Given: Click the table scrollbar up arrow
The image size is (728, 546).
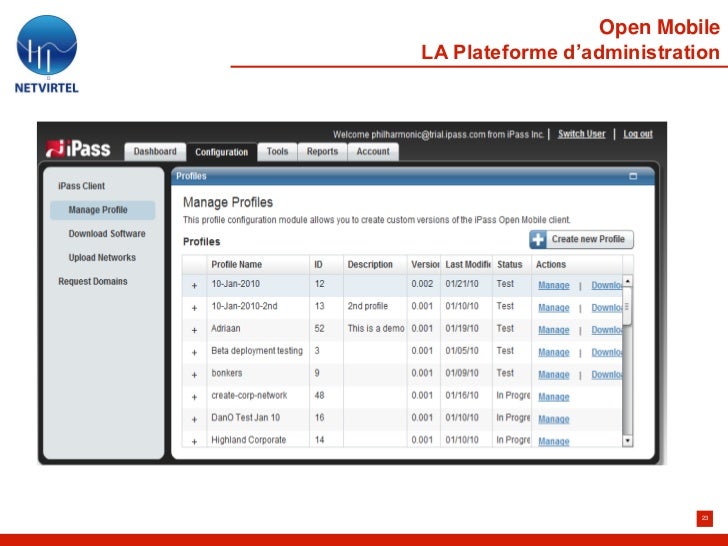Looking at the screenshot, I should click(627, 281).
